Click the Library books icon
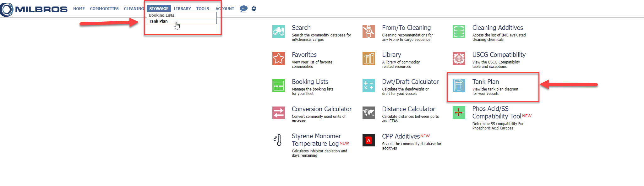Image resolution: width=644 pixels, height=186 pixels. 368,58
